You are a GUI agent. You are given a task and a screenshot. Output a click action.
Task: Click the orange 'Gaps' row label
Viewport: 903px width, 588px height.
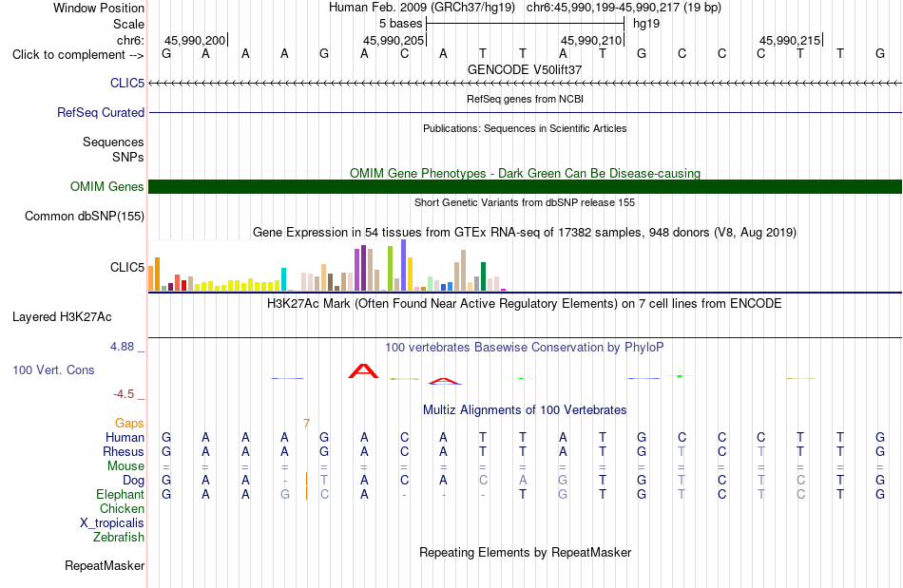click(129, 423)
